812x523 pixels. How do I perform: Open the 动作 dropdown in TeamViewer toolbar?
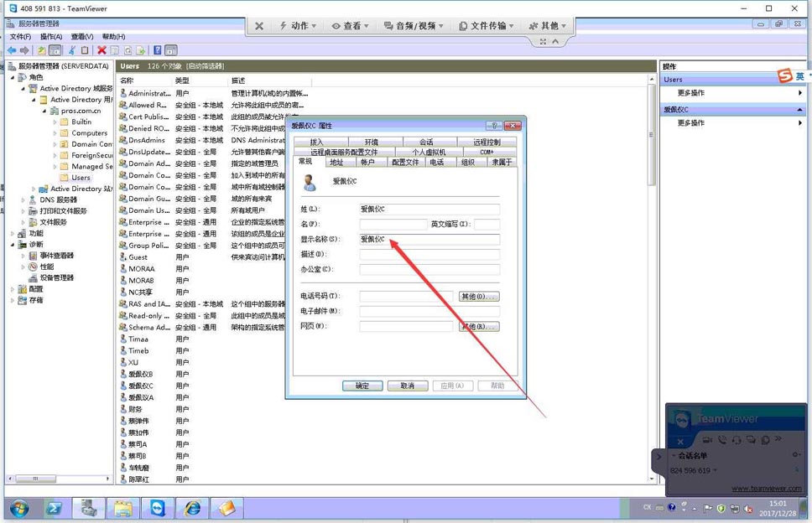[298, 26]
